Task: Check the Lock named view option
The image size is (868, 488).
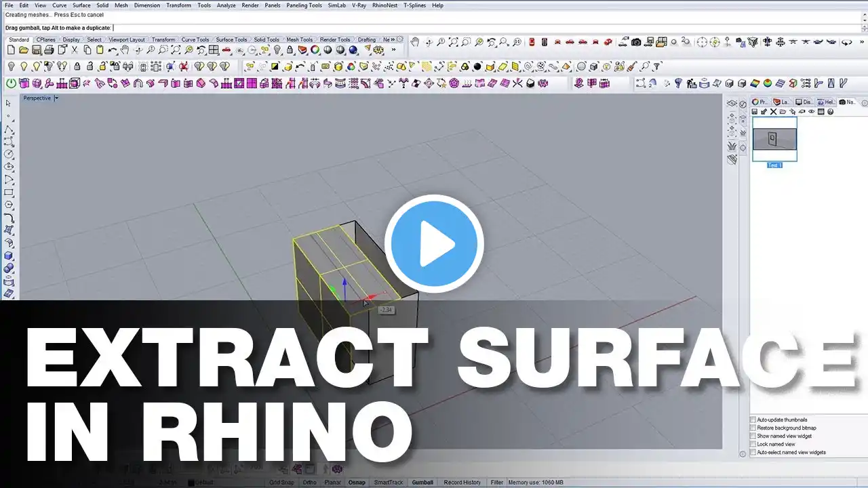Action: [753, 445]
